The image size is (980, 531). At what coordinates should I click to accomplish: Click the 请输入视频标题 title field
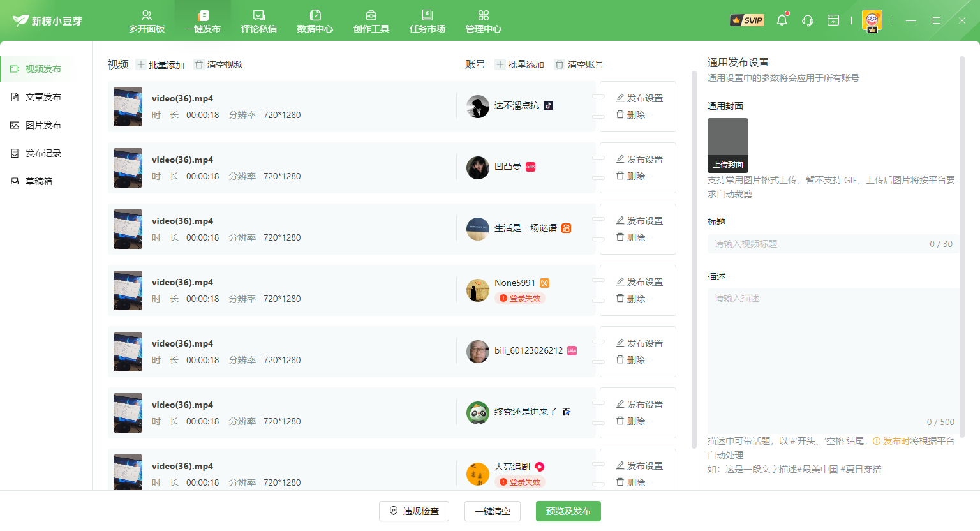(x=817, y=244)
